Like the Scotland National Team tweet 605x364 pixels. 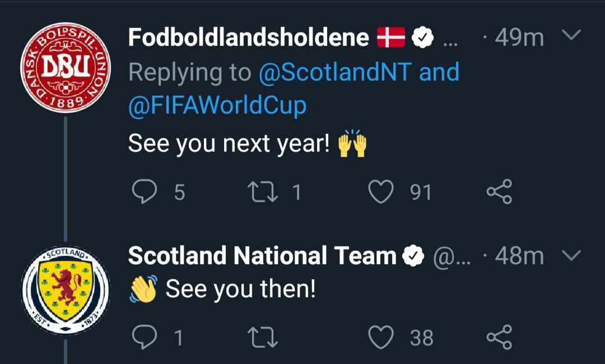(x=381, y=337)
